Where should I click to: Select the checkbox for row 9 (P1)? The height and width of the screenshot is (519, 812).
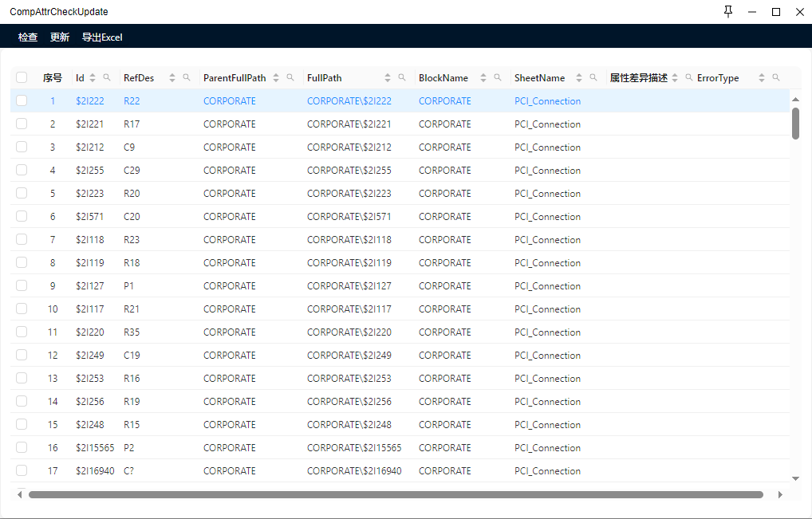22,286
